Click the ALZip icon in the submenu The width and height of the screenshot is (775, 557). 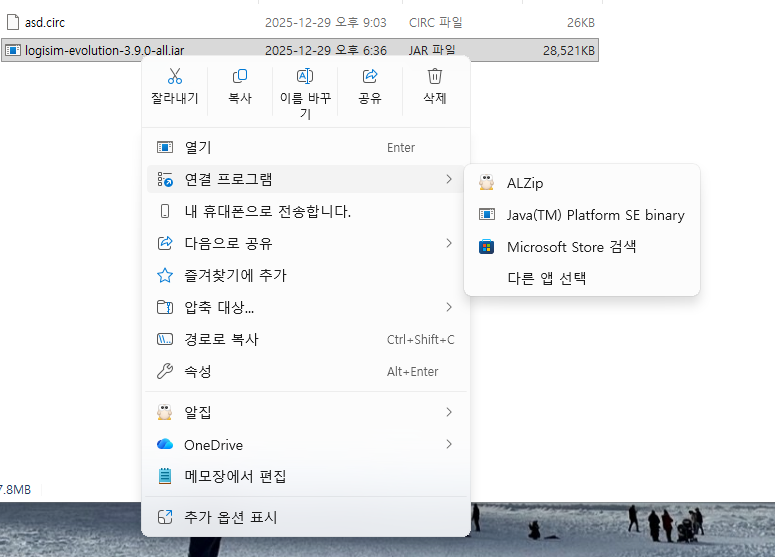(486, 183)
